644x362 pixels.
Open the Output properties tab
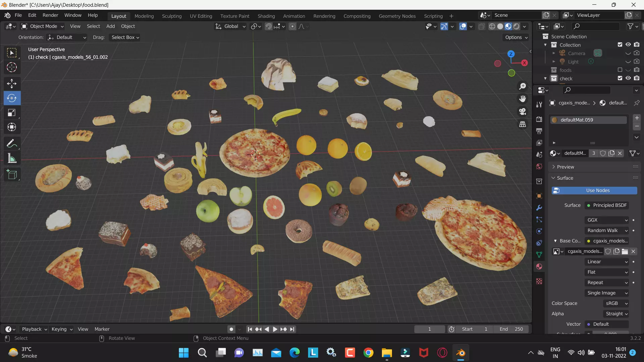(x=539, y=131)
